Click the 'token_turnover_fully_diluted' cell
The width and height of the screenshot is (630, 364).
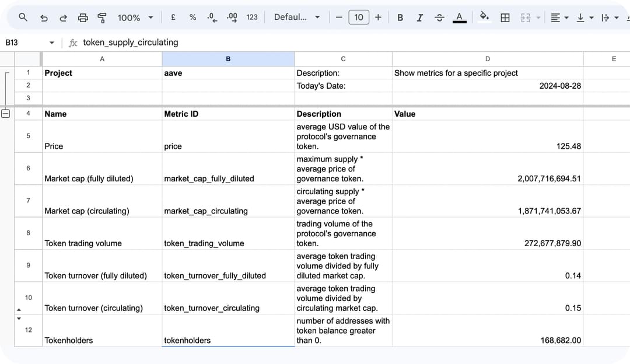point(228,265)
